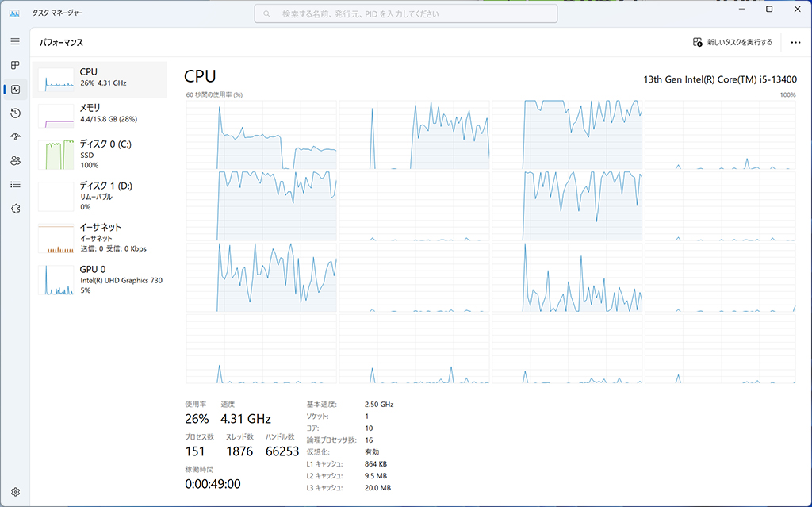Open the Users page icon
The width and height of the screenshot is (812, 507).
point(15,161)
